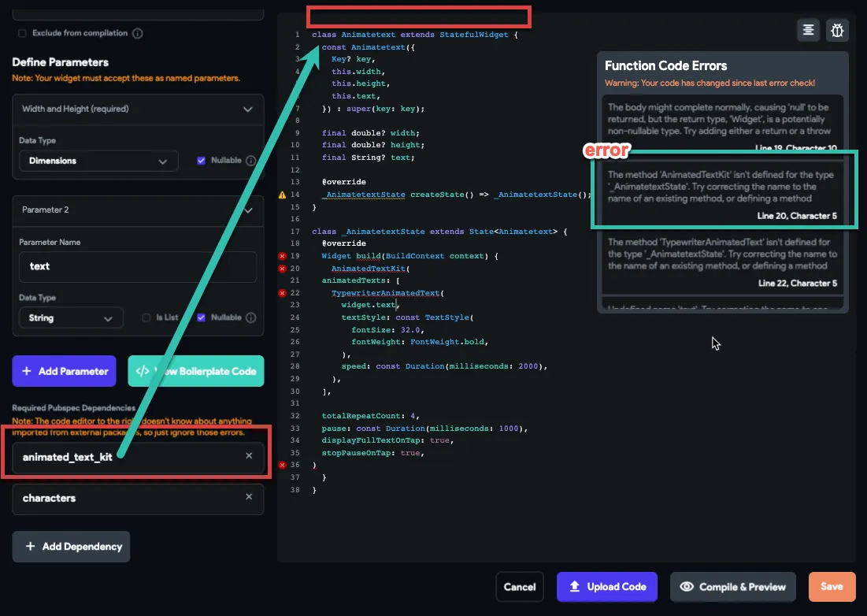This screenshot has width=867, height=616.
Task: Open View Boilerplate Code
Action: [x=196, y=371]
